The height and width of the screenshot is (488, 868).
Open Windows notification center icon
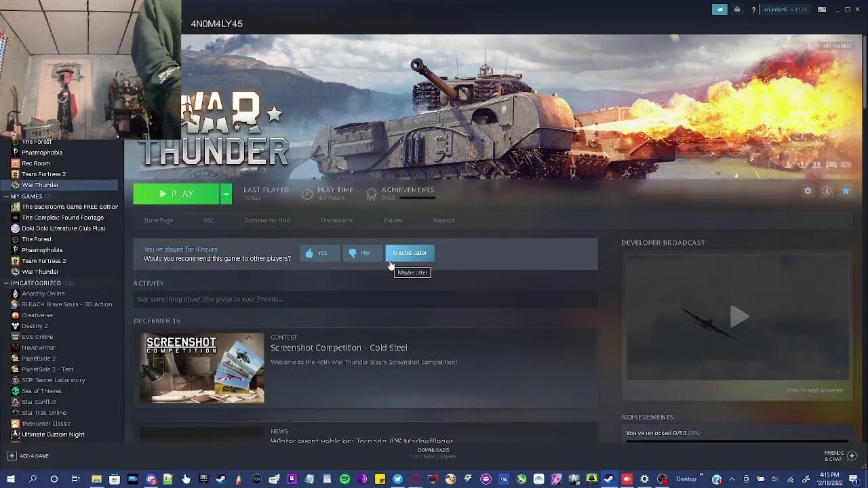coord(854,479)
